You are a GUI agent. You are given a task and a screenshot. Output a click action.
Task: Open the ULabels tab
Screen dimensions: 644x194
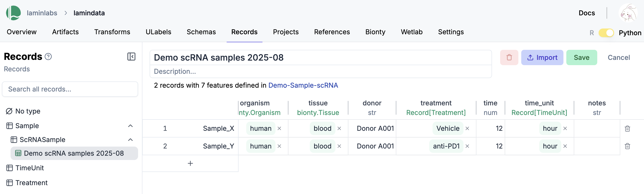pyautogui.click(x=158, y=32)
